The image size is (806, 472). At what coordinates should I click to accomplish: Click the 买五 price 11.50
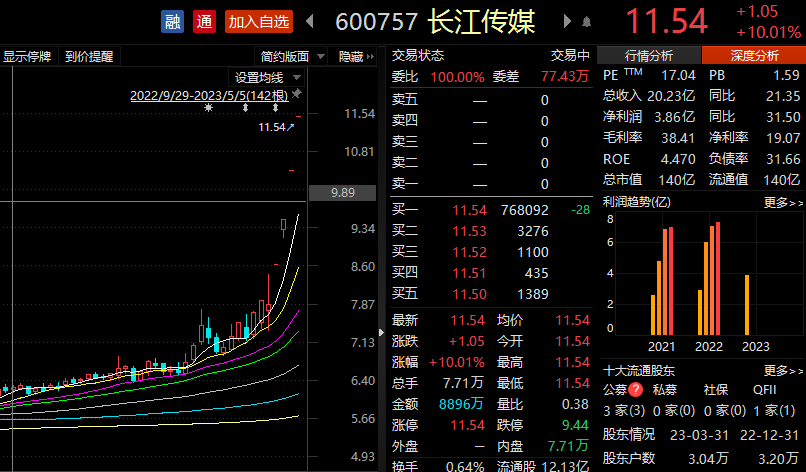coord(469,294)
